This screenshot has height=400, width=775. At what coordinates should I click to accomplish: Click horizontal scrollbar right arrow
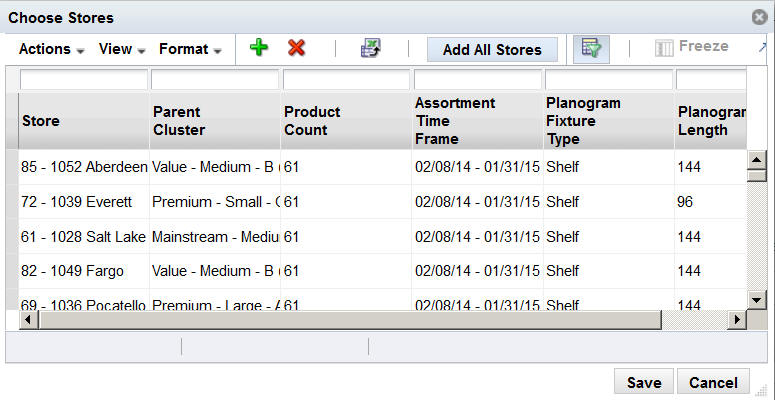tap(738, 320)
